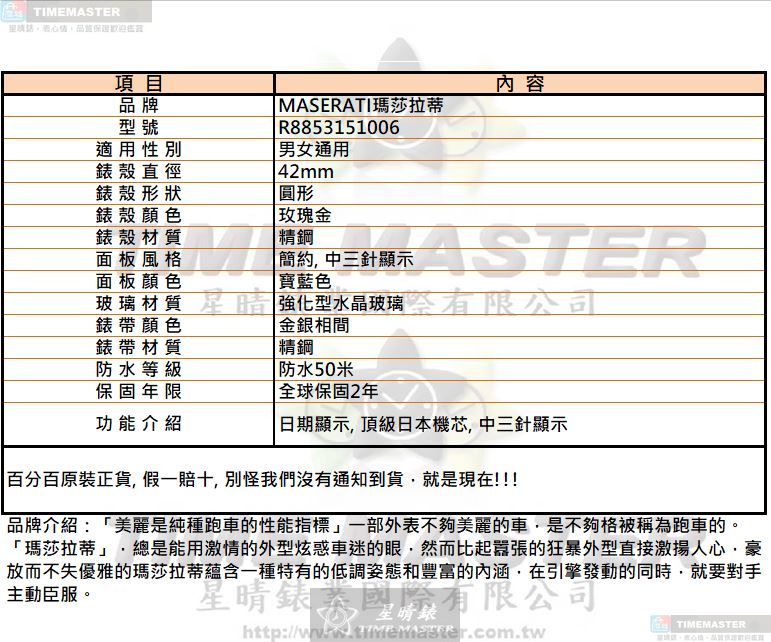The width and height of the screenshot is (771, 642).
Task: Select the 保固年限 row label
Action: (x=139, y=391)
